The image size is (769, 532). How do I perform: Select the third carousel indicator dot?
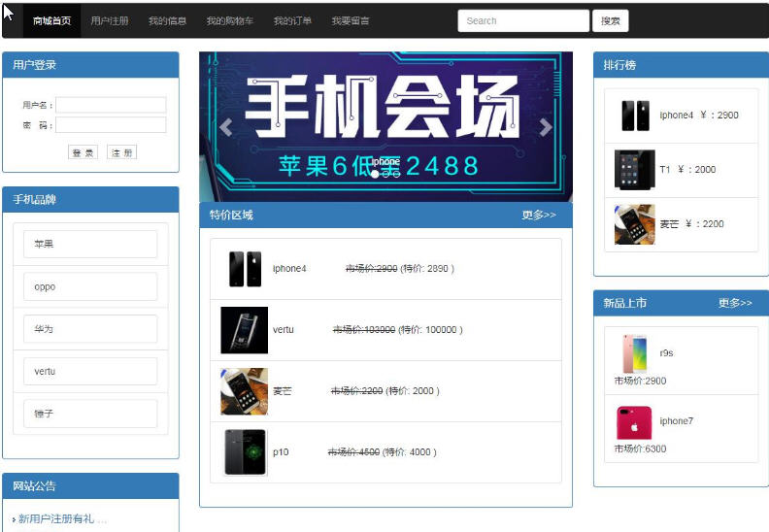pos(396,174)
